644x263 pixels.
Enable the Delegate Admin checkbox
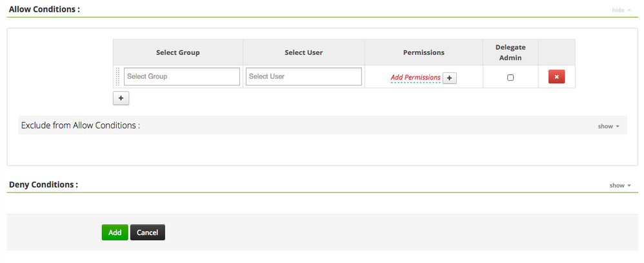tap(510, 78)
